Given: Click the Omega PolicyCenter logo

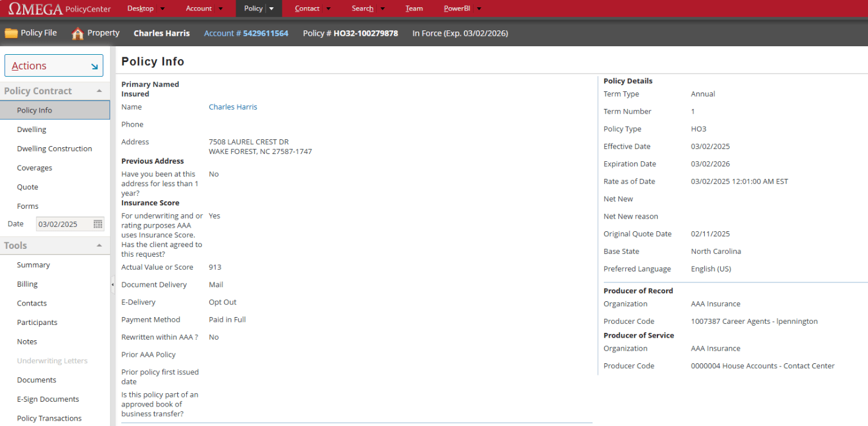Looking at the screenshot, I should pyautogui.click(x=60, y=9).
